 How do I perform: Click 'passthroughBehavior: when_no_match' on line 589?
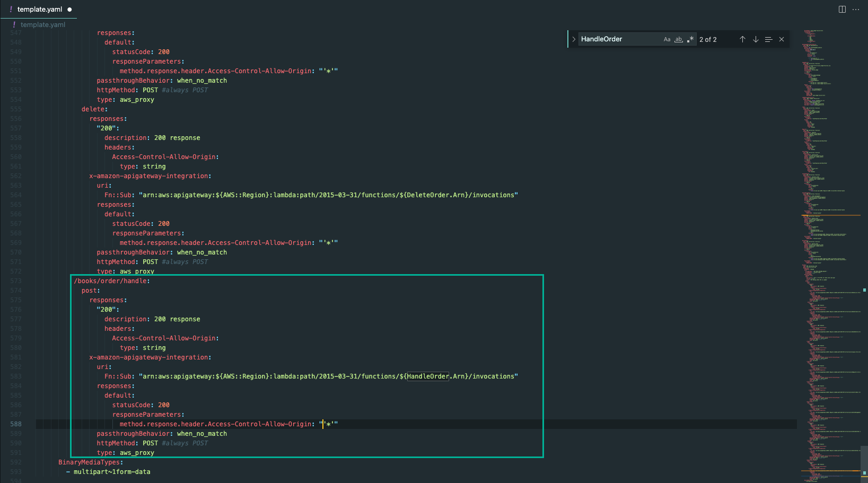point(162,434)
